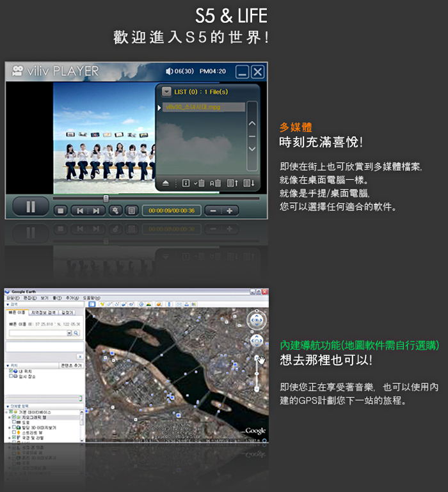The image size is (448, 492).
Task: Click the Add Image Overlay toolbar icon
Action: (124, 304)
